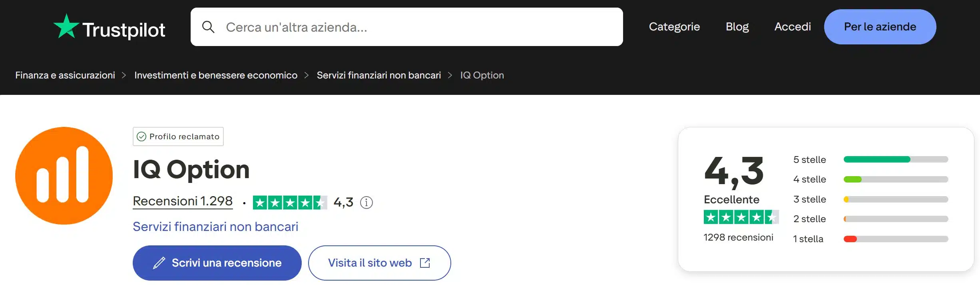Screen dimensions: 980x285
Task: Open the Categorie menu
Action: 674,27
